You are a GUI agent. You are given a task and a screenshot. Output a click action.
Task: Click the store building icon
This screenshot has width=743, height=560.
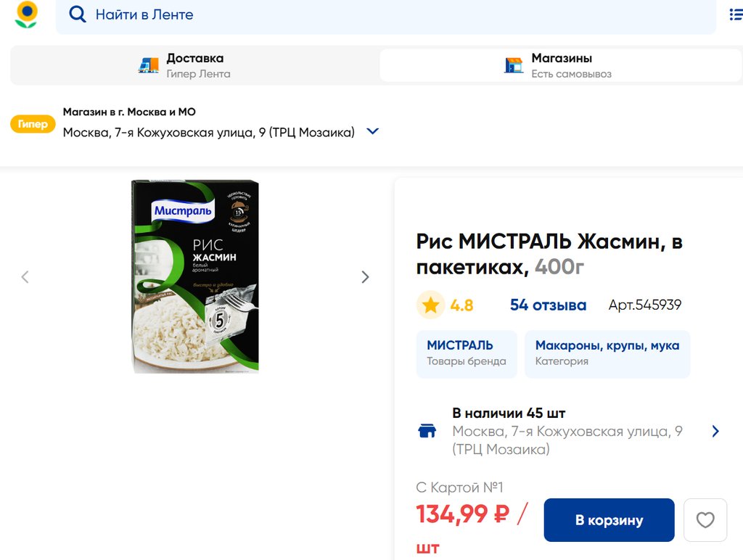[514, 65]
